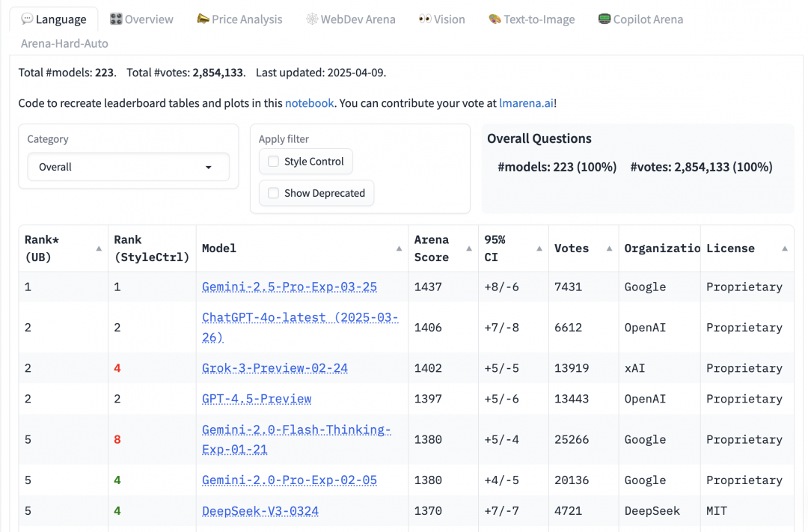This screenshot has height=532, width=808.
Task: Sort leaderboard by Votes column arrows
Action: point(609,248)
